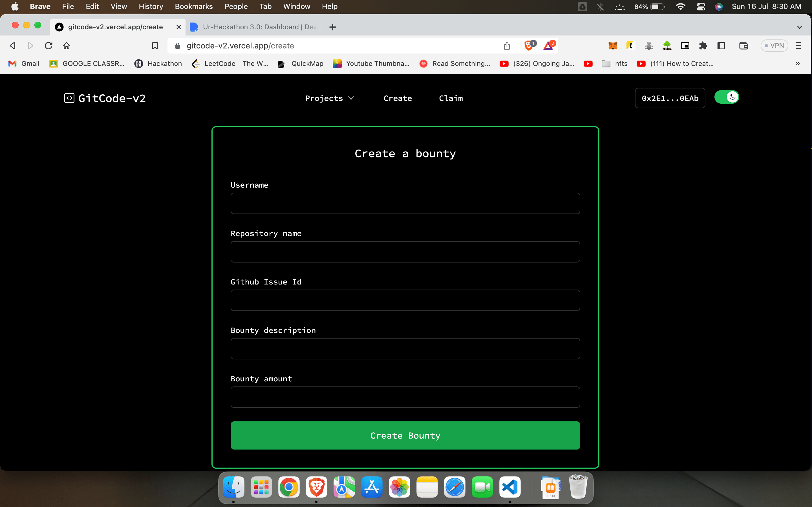Click the Brave Rewards triangle icon
Screen dimensions: 812x507
tap(548, 46)
